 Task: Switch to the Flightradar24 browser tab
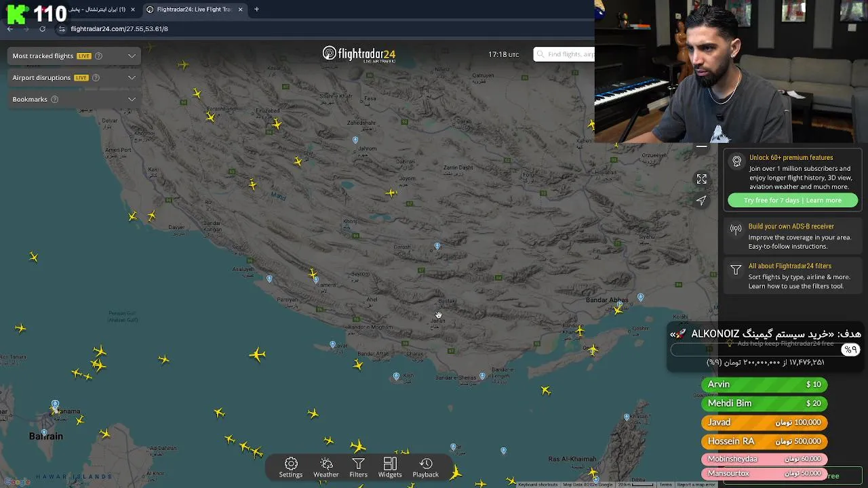tap(195, 9)
